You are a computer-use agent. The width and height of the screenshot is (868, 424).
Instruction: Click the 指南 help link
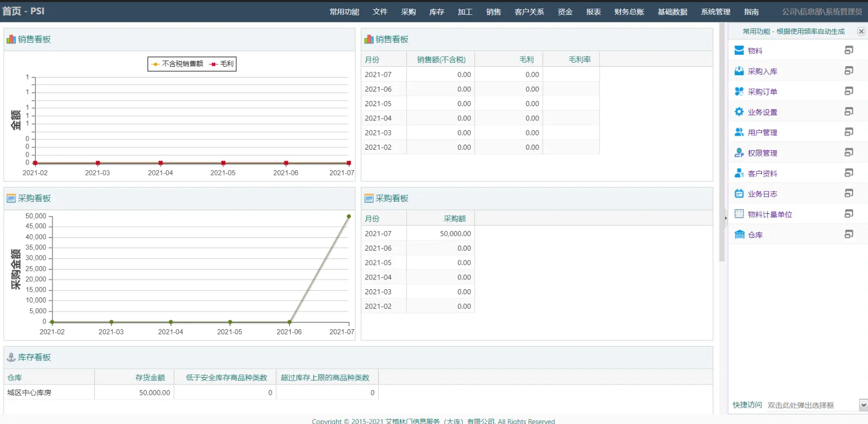pyautogui.click(x=751, y=12)
